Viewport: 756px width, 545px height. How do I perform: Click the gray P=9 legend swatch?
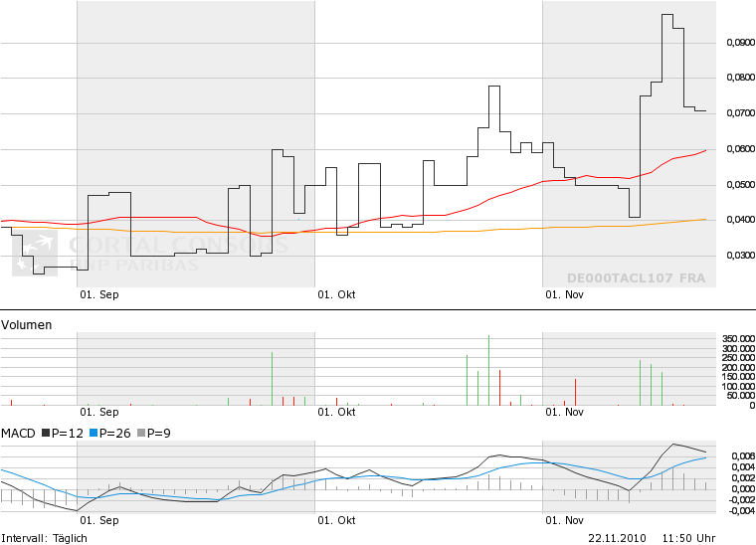pyautogui.click(x=140, y=435)
